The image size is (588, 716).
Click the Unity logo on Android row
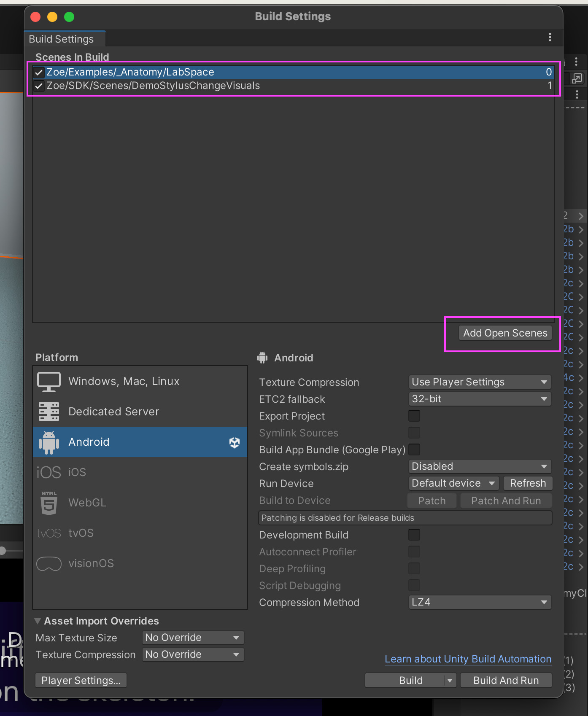pyautogui.click(x=234, y=442)
